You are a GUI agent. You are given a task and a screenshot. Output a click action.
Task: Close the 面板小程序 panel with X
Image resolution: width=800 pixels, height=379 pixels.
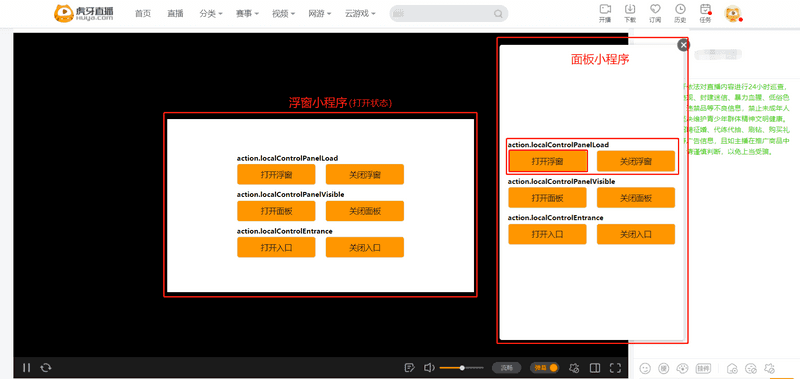[683, 45]
